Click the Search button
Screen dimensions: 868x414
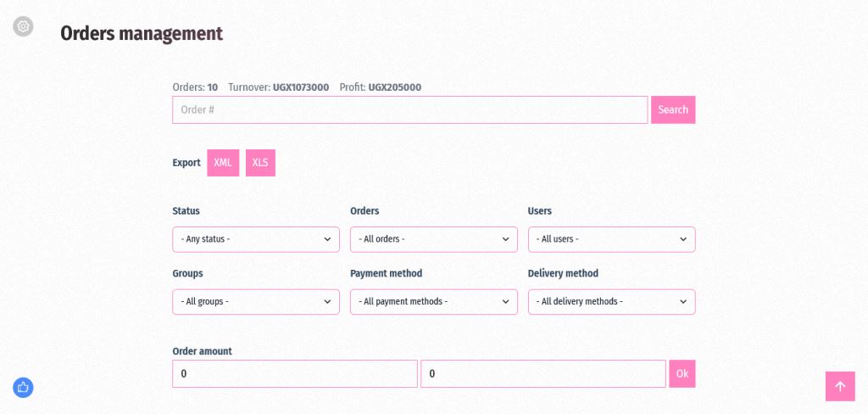point(673,109)
